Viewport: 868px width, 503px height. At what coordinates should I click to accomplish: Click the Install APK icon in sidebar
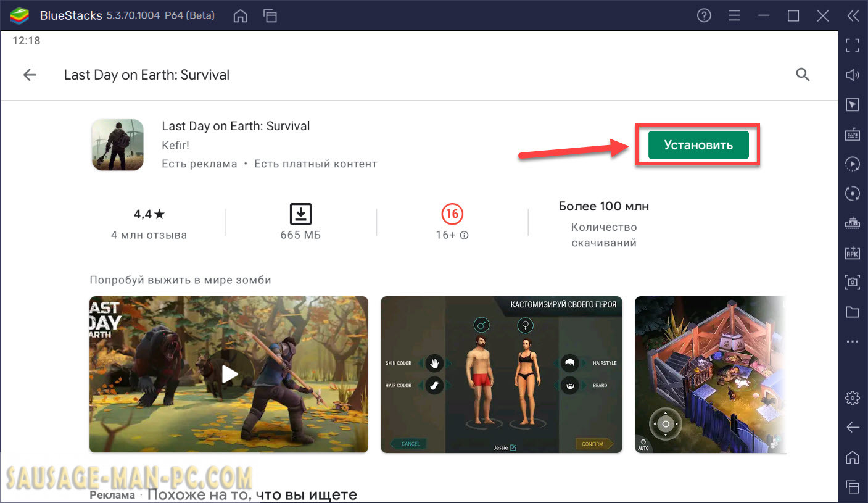pyautogui.click(x=853, y=252)
